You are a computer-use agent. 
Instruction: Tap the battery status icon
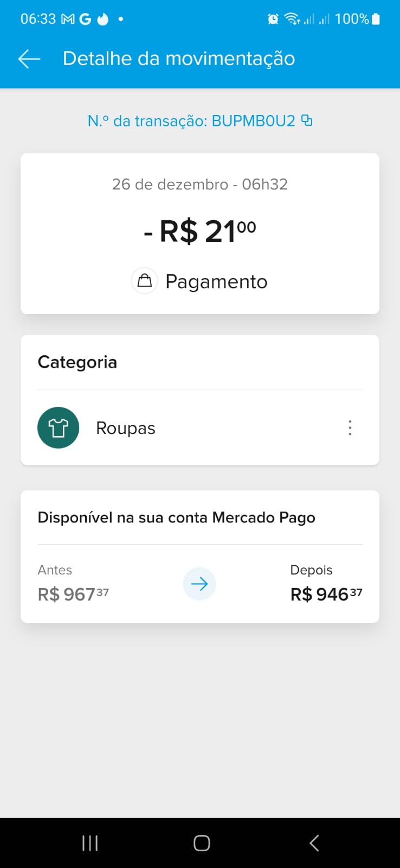click(x=376, y=19)
